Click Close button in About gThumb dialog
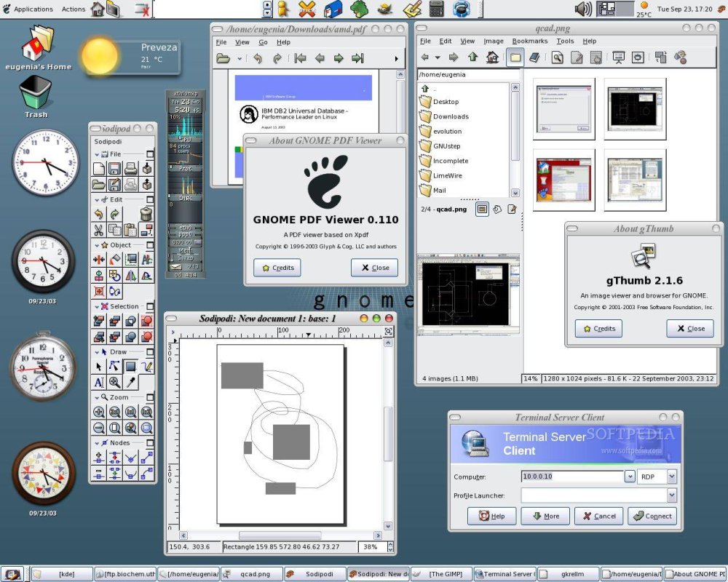728x582 pixels. [690, 329]
